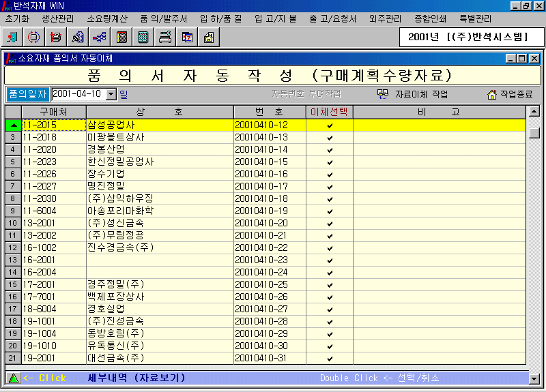Open the calculator toolbar icon
This screenshot has width=546, height=392.
tap(143, 37)
